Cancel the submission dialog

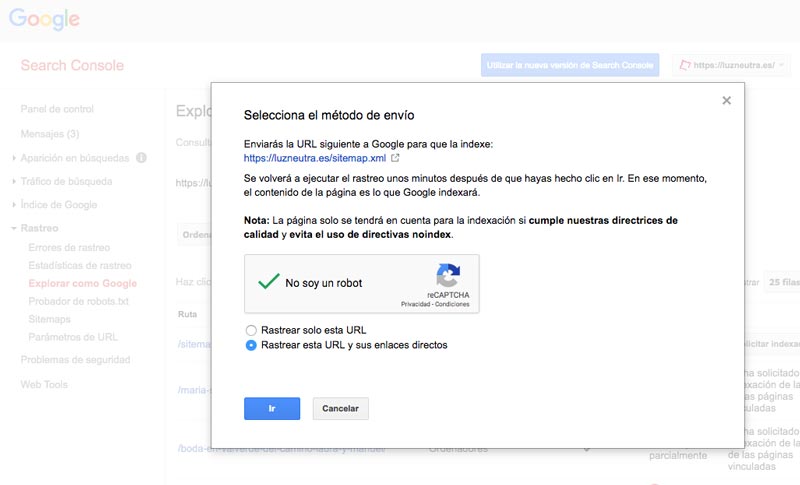340,409
